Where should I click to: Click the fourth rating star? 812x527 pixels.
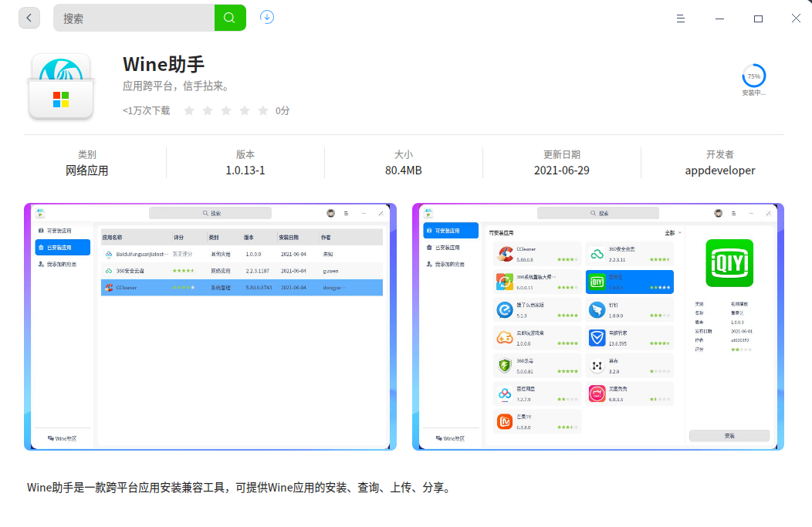tap(245, 110)
